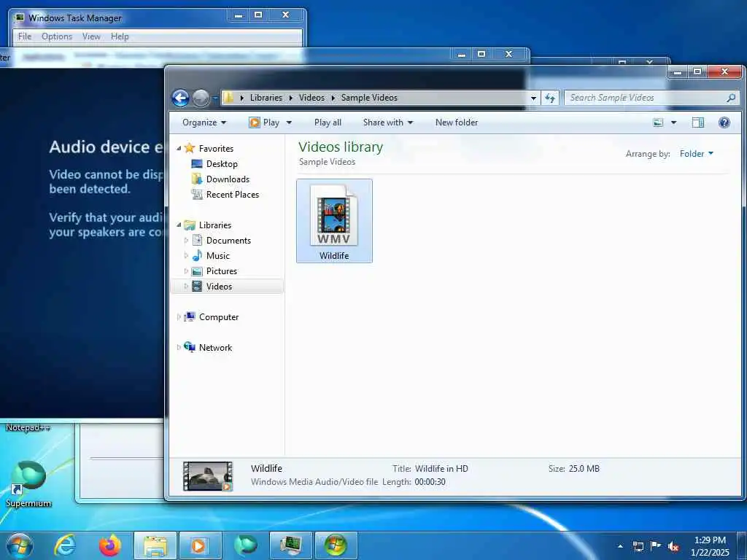This screenshot has height=560, width=747.
Task: Expand the Pictures library
Action: tap(186, 271)
